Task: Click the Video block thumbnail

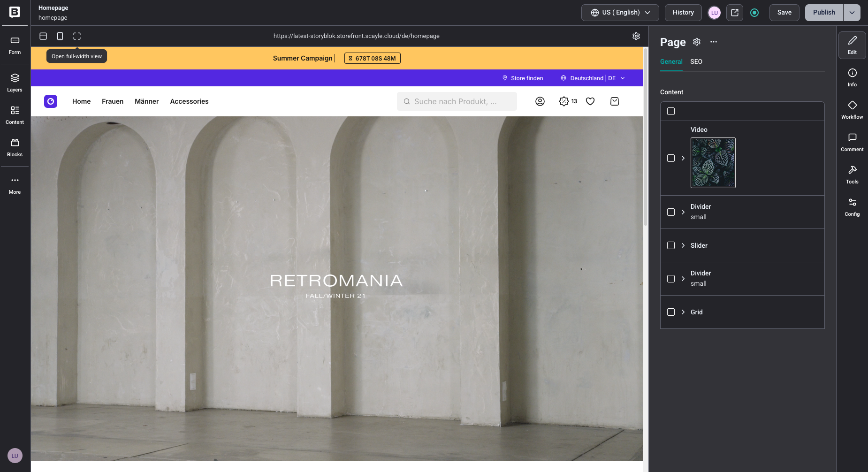Action: [x=713, y=163]
